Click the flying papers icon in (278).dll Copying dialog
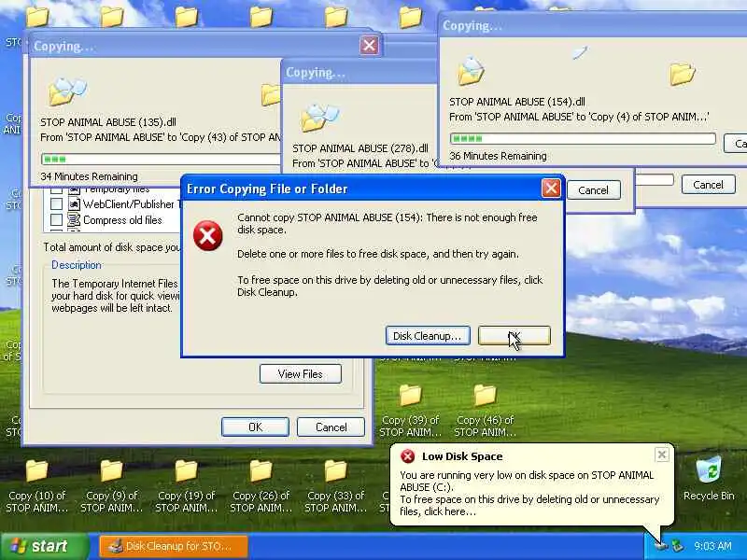 (x=319, y=118)
